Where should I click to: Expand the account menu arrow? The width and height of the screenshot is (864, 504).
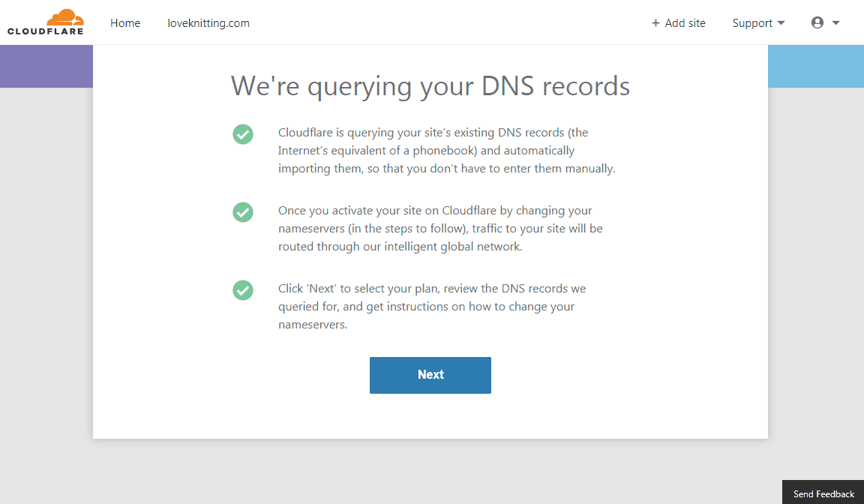(x=835, y=23)
